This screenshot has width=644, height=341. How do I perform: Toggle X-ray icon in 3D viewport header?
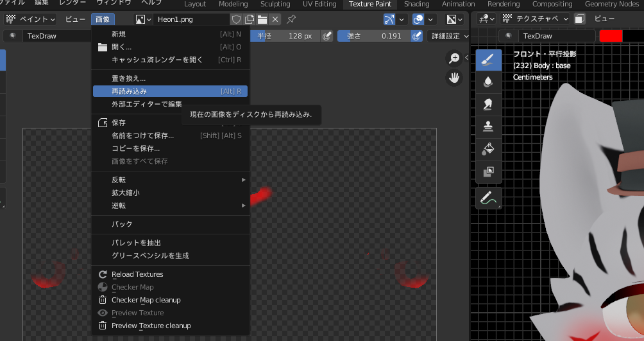[x=579, y=19]
